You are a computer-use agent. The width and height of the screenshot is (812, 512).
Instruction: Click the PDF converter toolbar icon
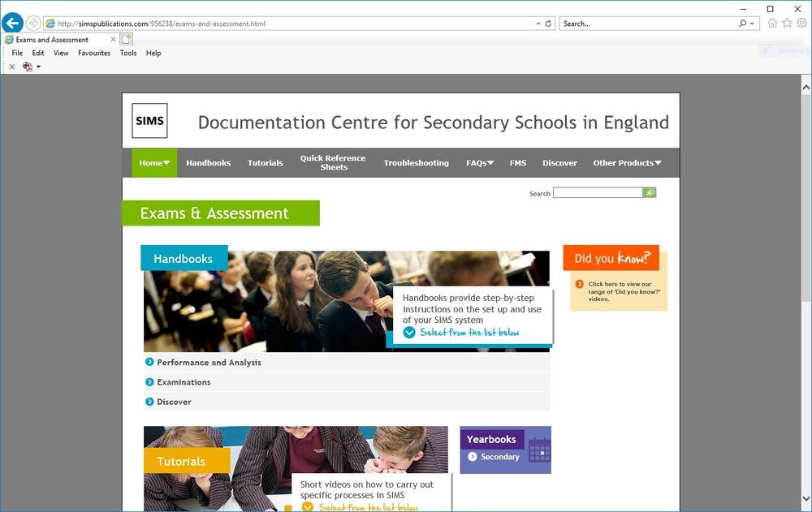tap(28, 67)
